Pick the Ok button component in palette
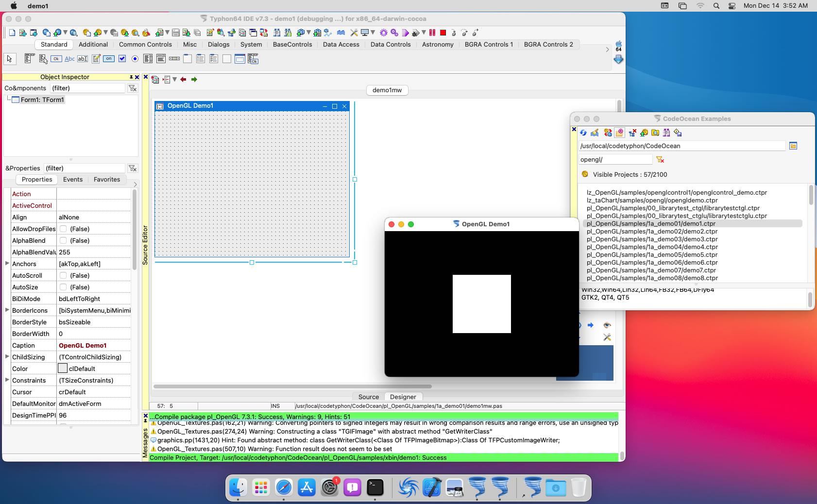This screenshot has width=817, height=504. pyautogui.click(x=56, y=59)
